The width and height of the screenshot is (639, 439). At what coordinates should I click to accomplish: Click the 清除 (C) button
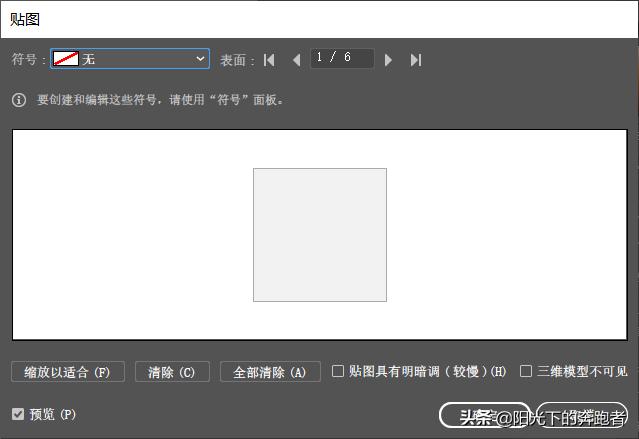coord(172,372)
